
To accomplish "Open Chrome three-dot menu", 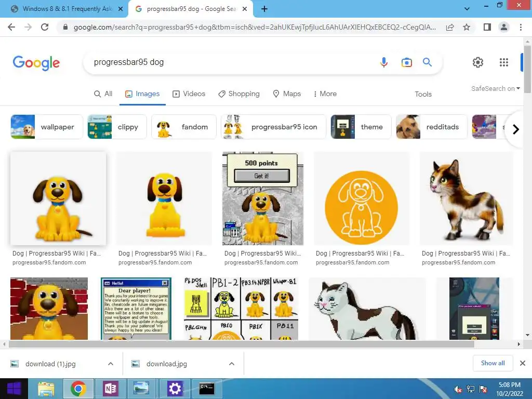I will pyautogui.click(x=521, y=27).
